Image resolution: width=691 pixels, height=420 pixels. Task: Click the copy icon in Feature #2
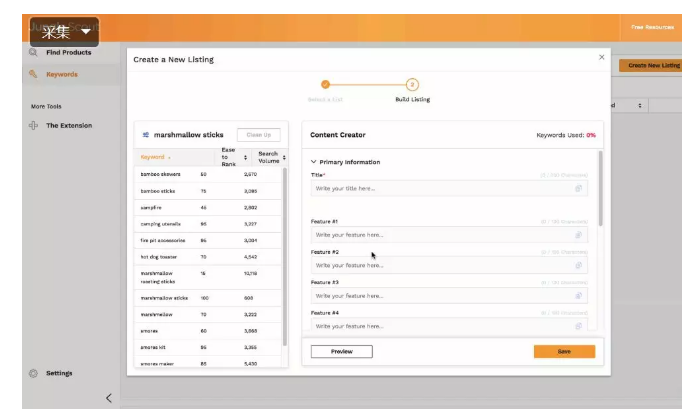click(578, 265)
